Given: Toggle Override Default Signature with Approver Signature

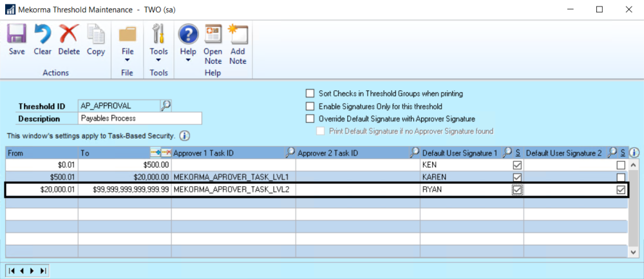Looking at the screenshot, I should [310, 119].
